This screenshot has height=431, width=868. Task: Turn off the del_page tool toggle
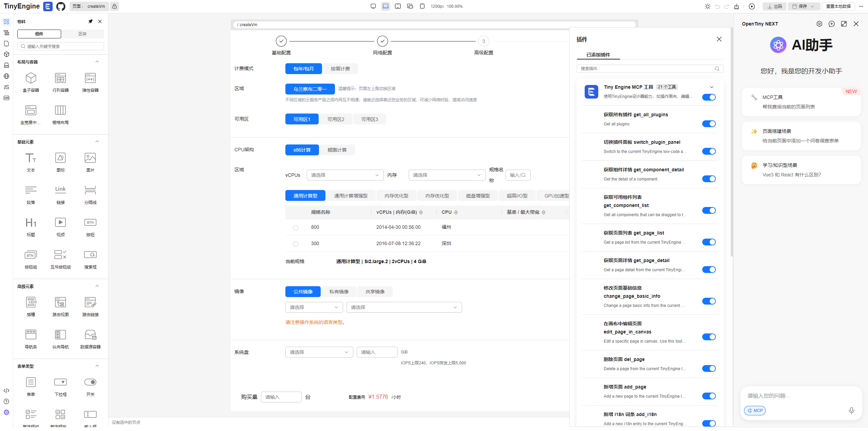click(709, 368)
